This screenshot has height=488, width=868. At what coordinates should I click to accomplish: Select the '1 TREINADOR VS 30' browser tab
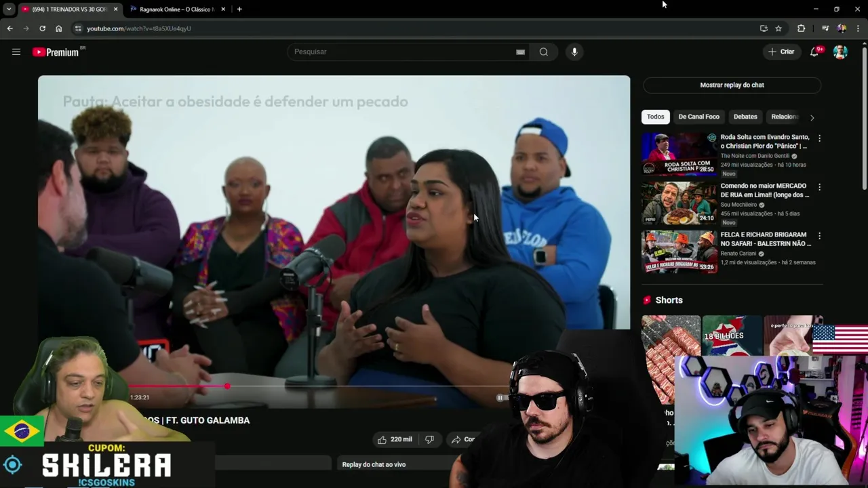point(70,9)
